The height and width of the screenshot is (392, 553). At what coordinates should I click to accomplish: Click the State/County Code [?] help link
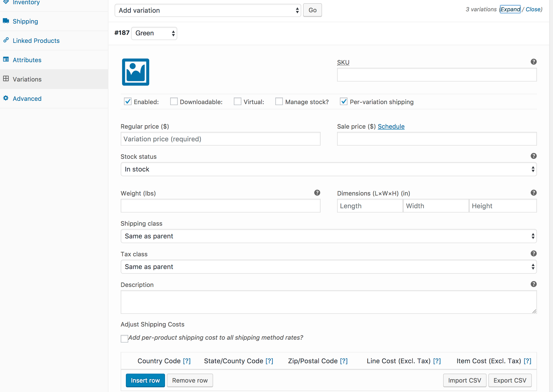coord(269,361)
